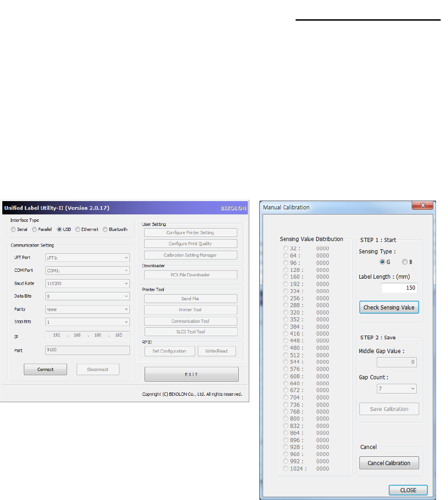Image resolution: width=448 pixels, height=500 pixels.
Task: Select the 832 sensing value radio
Action: coord(286,426)
